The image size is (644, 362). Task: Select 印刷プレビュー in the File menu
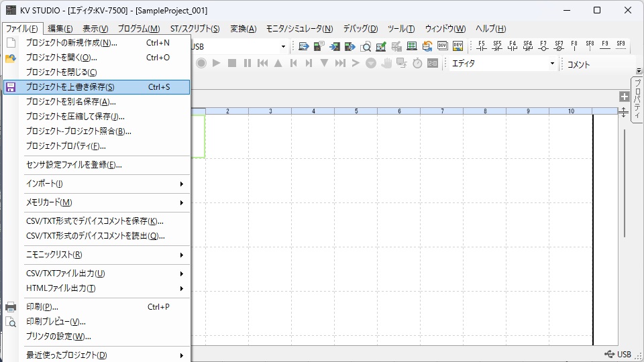tap(56, 322)
